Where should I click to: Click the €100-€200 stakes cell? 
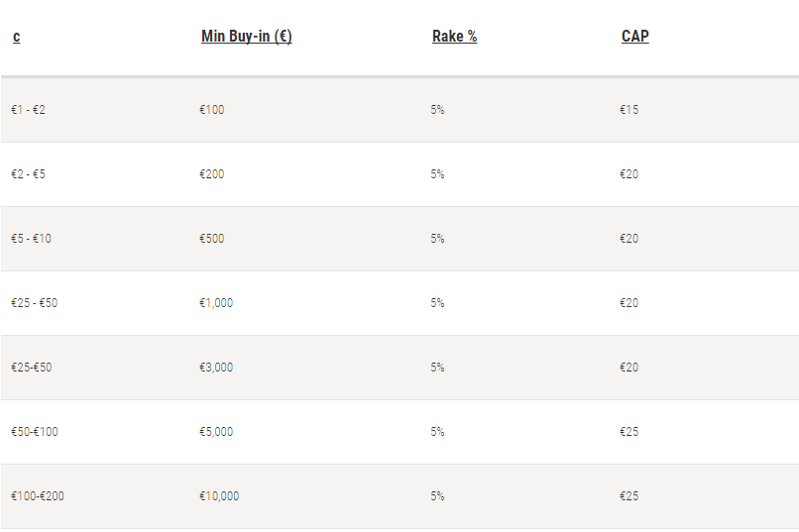point(38,496)
